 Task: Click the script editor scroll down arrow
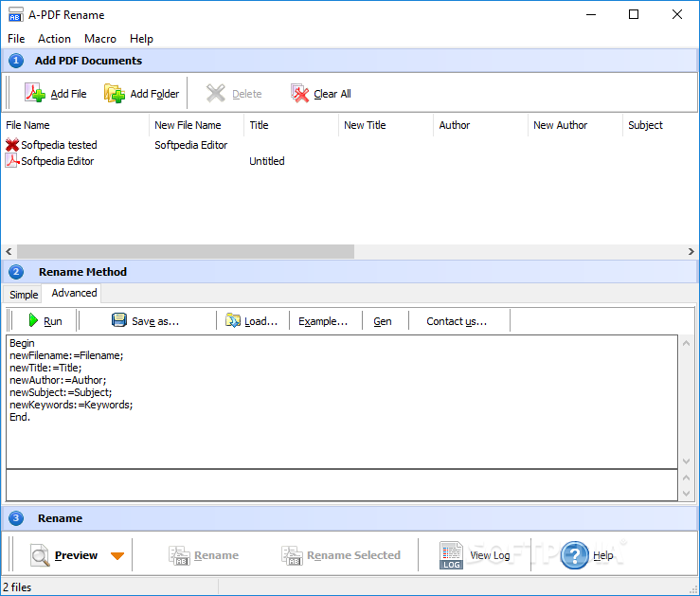pos(687,461)
